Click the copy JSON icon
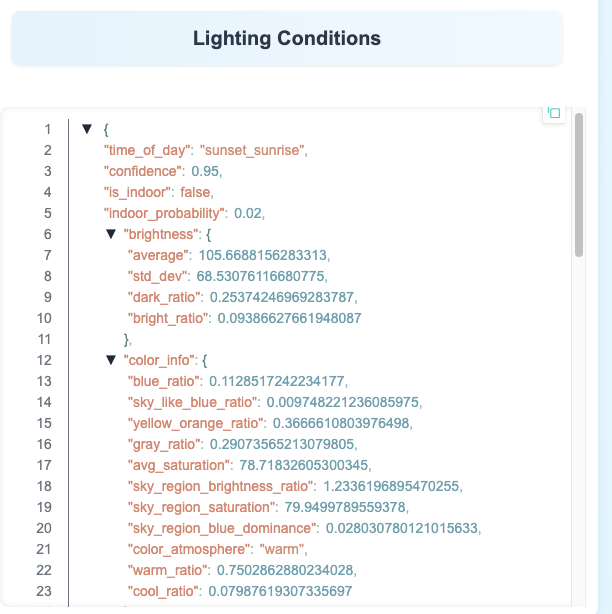The height and width of the screenshot is (614, 612). (x=554, y=113)
